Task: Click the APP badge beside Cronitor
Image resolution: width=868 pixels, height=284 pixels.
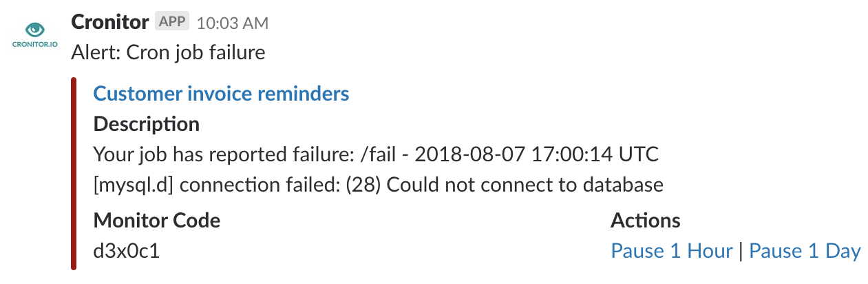Action: pos(171,21)
